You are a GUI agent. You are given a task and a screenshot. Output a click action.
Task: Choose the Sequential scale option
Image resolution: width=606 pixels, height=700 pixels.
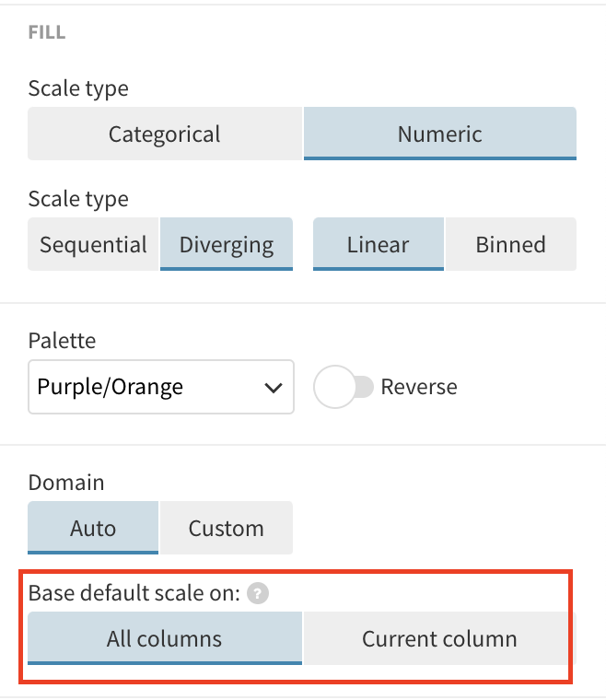93,245
